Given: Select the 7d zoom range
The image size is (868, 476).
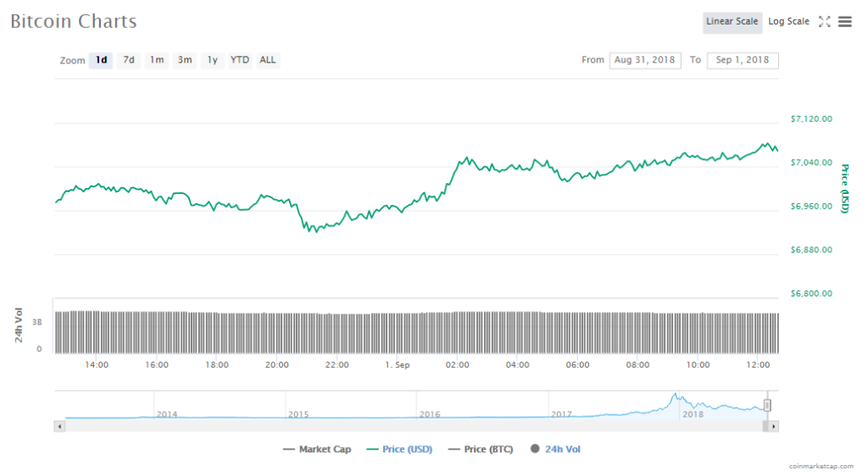Looking at the screenshot, I should pos(129,60).
